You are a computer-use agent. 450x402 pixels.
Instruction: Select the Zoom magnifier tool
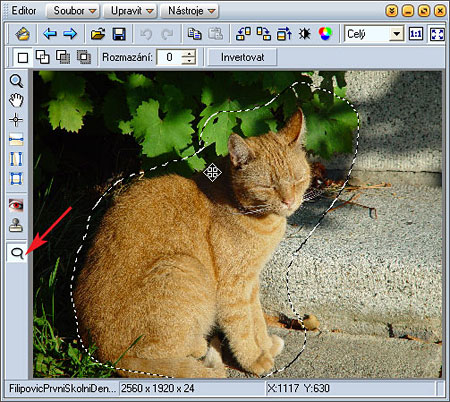pos(16,81)
